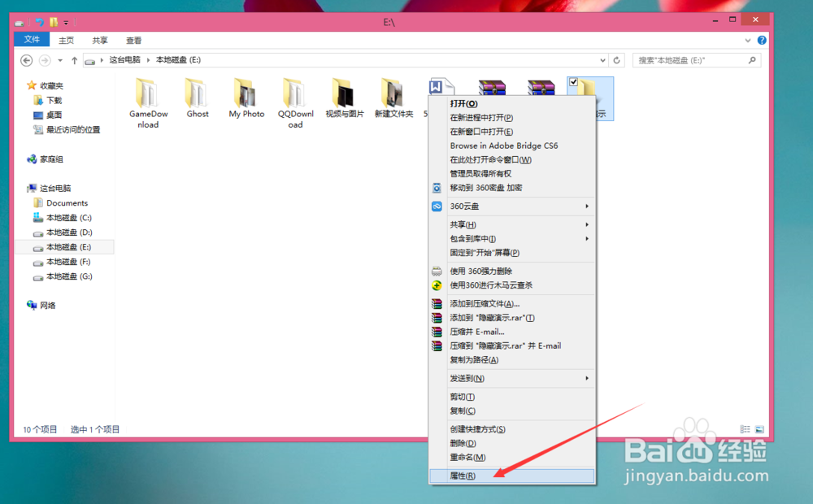Open recent locations dropdown arrow
The height and width of the screenshot is (504, 813).
coord(60,60)
